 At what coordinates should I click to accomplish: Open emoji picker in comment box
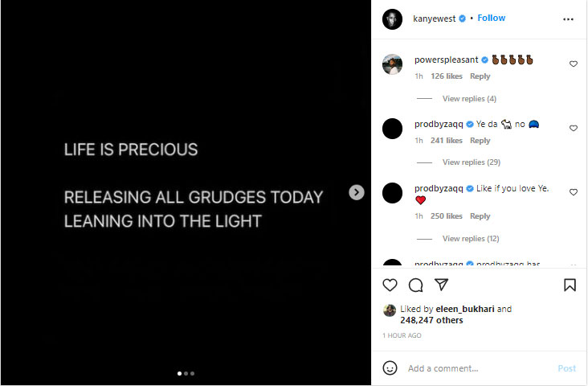[390, 368]
